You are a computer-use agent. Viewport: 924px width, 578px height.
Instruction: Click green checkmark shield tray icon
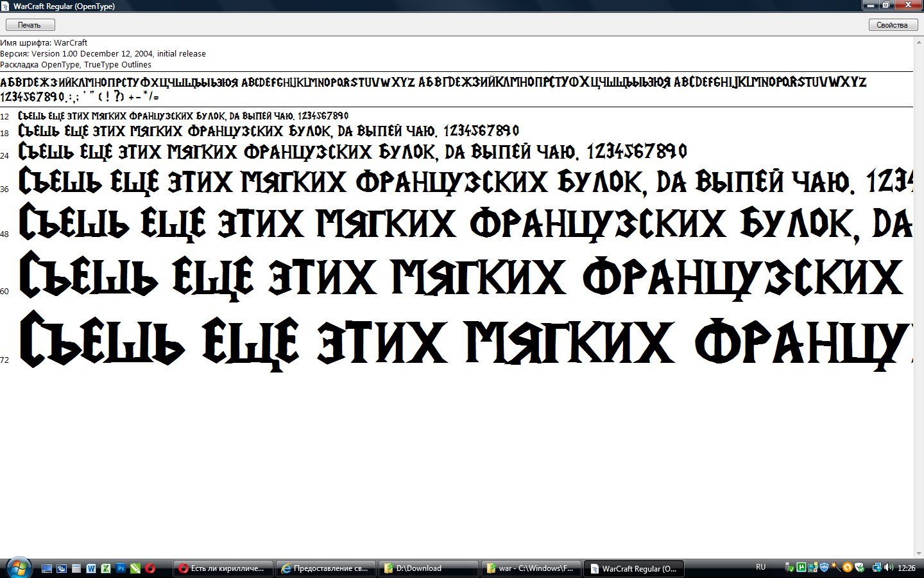click(859, 567)
